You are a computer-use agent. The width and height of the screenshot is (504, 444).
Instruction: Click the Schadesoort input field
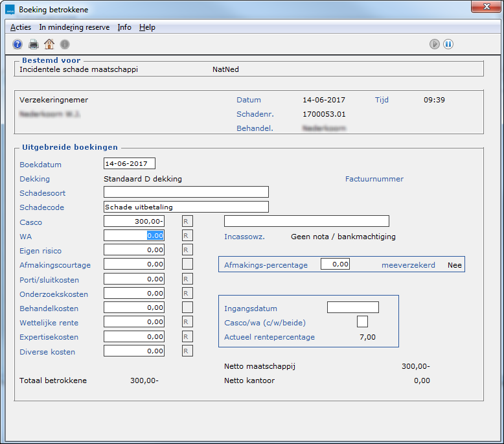(186, 192)
